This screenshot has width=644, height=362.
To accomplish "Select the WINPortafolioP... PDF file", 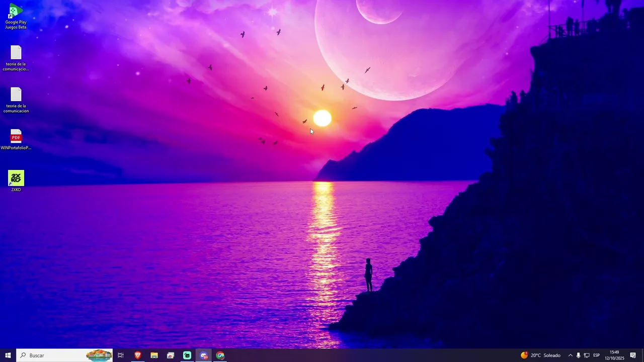I will click(16, 140).
